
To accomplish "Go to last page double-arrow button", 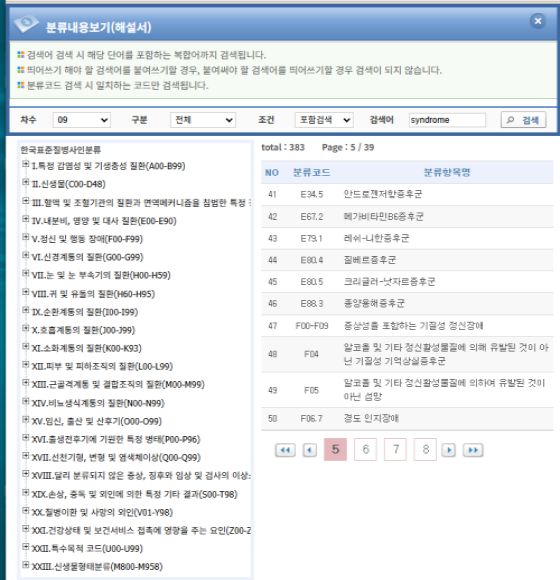I will pos(473,450).
